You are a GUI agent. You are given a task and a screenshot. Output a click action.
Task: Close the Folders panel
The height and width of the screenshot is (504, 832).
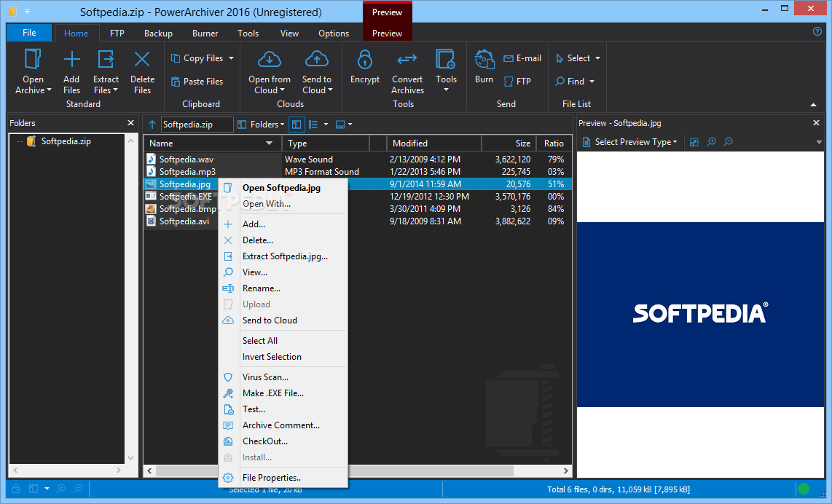point(130,122)
